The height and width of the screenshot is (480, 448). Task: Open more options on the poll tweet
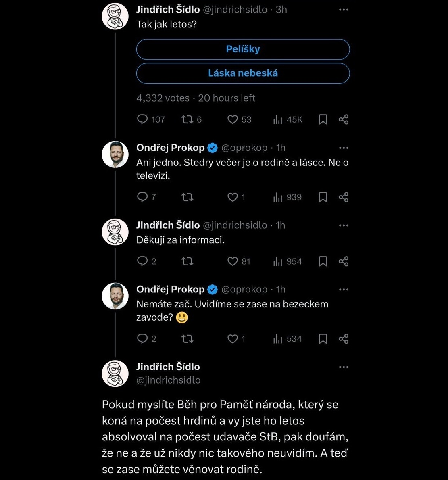click(x=344, y=10)
